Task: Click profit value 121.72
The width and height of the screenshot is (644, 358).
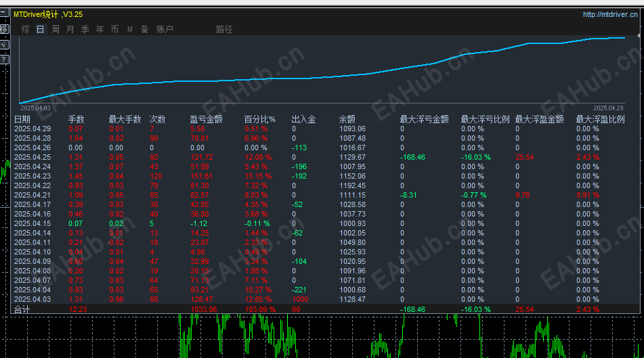Action: [x=202, y=157]
